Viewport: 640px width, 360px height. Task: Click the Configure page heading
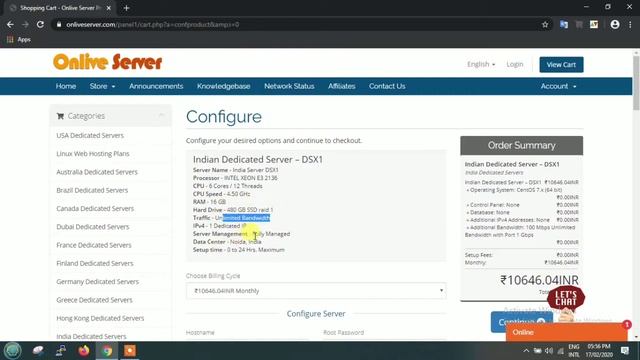click(x=224, y=117)
